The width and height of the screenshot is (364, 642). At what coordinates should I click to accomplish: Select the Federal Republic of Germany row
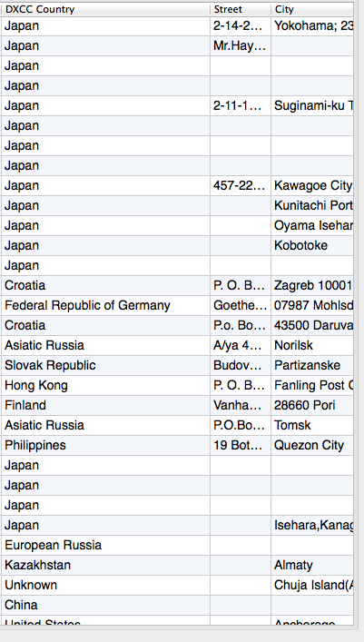pos(177,305)
